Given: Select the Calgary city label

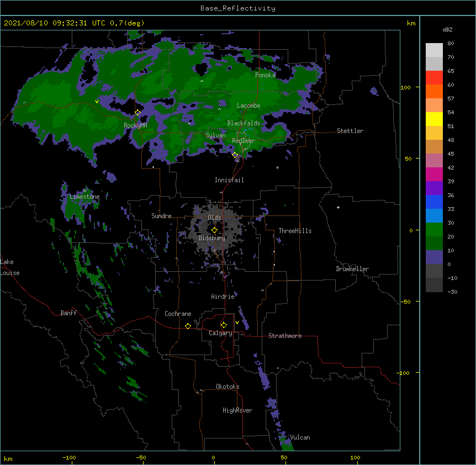Looking at the screenshot, I should click(220, 333).
